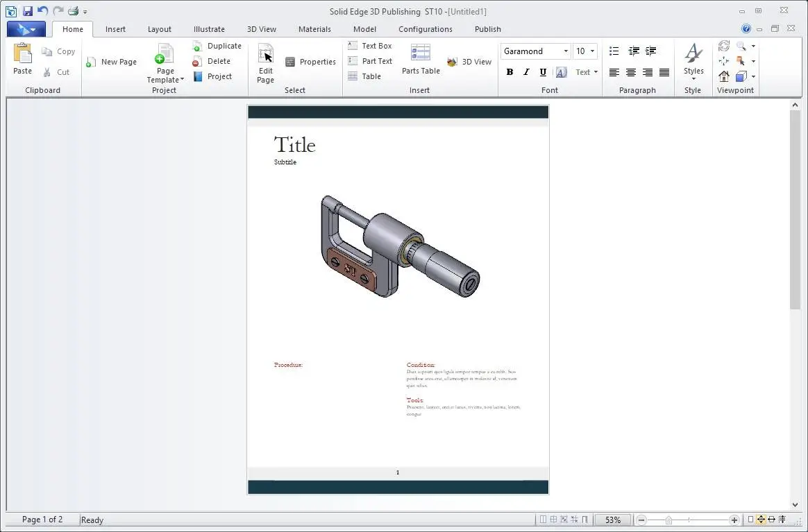This screenshot has width=808, height=532.
Task: Switch to the Insert ribbon tab
Action: (x=115, y=29)
